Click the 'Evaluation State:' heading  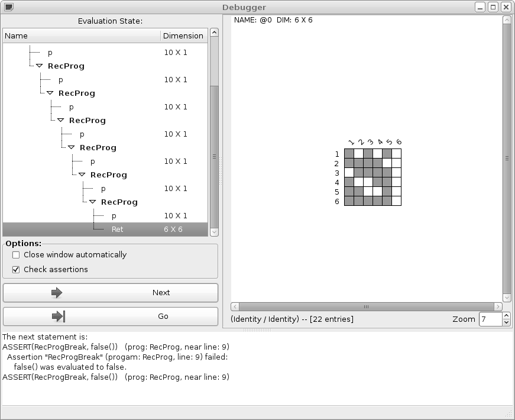(x=111, y=21)
